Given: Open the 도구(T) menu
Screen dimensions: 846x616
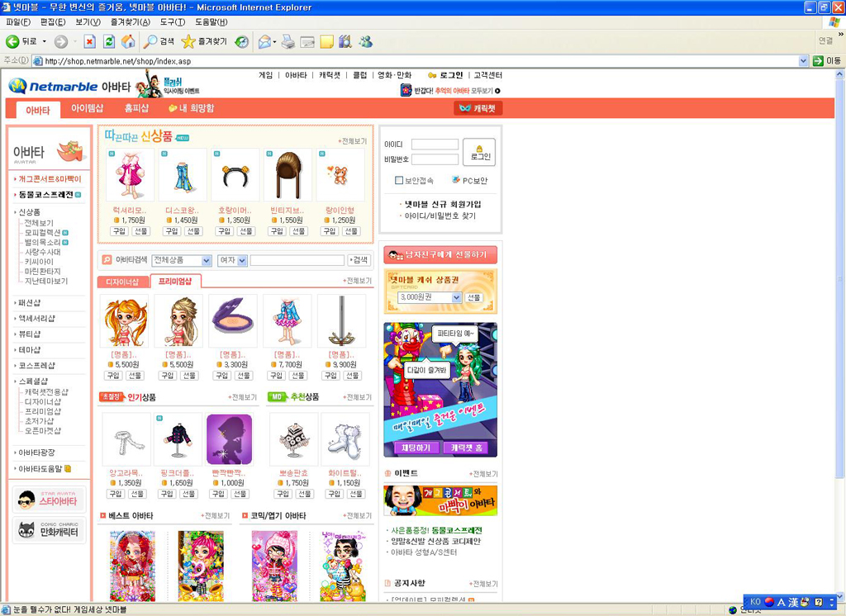Looking at the screenshot, I should (173, 21).
